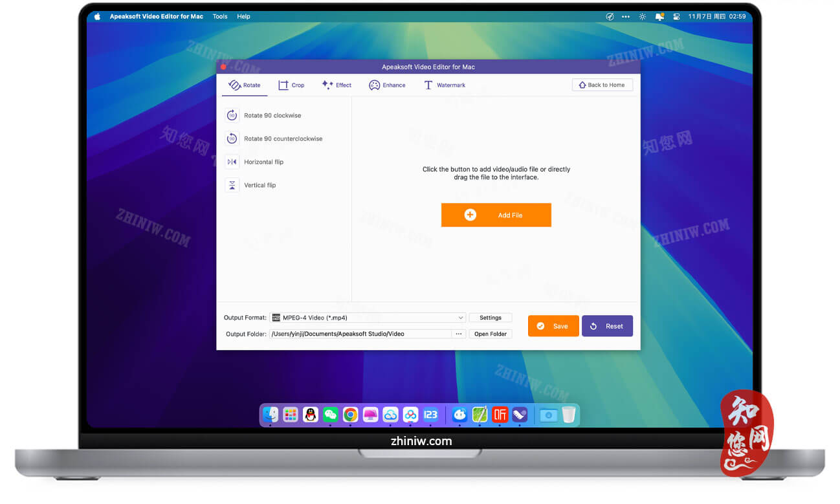Click the MPEG format icon in Output Format

(276, 318)
